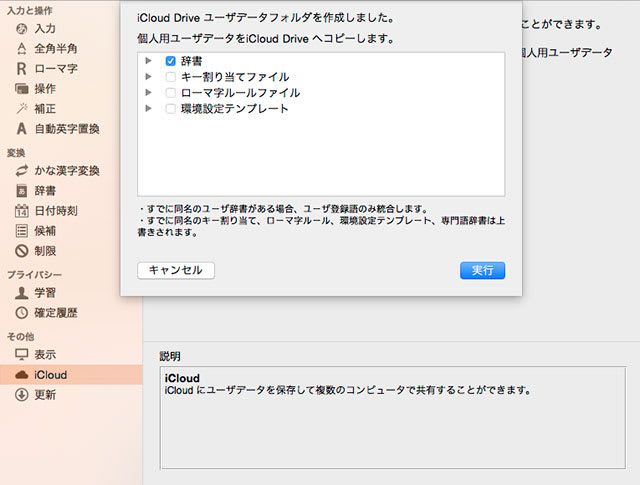Open 学習 label in sidebar
The height and width of the screenshot is (485, 640).
[x=45, y=293]
